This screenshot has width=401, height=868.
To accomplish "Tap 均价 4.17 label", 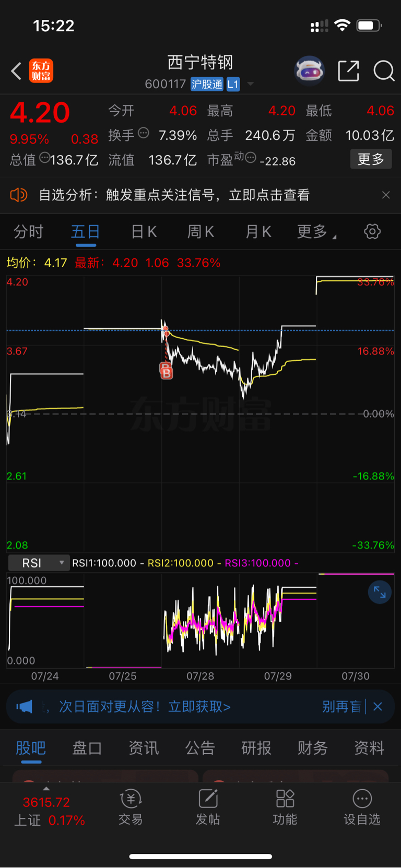I will [x=37, y=263].
